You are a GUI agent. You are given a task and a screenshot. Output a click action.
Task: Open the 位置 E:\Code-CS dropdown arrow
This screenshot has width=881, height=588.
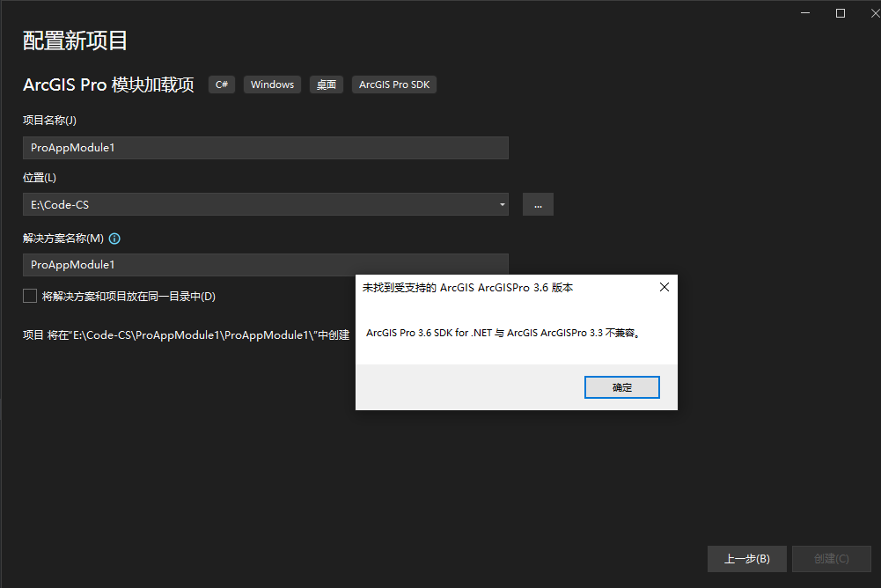pos(502,204)
